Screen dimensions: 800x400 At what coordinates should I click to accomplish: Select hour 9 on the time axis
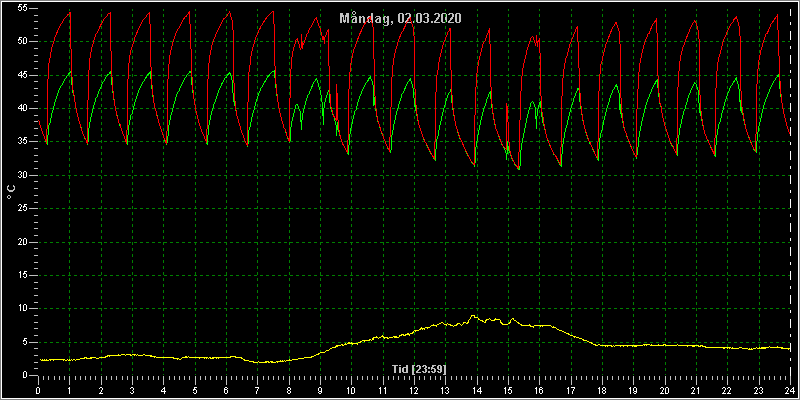point(320,391)
